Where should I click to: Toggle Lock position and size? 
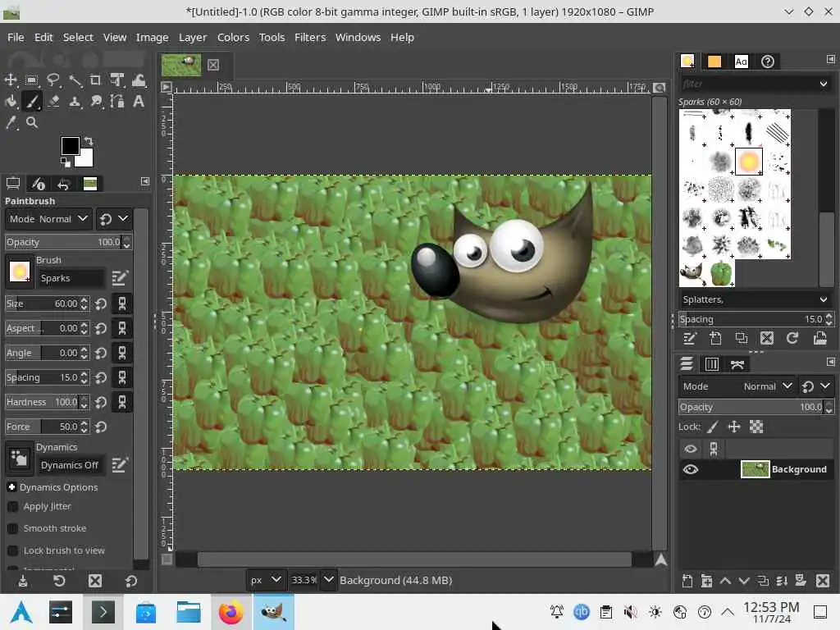tap(734, 427)
